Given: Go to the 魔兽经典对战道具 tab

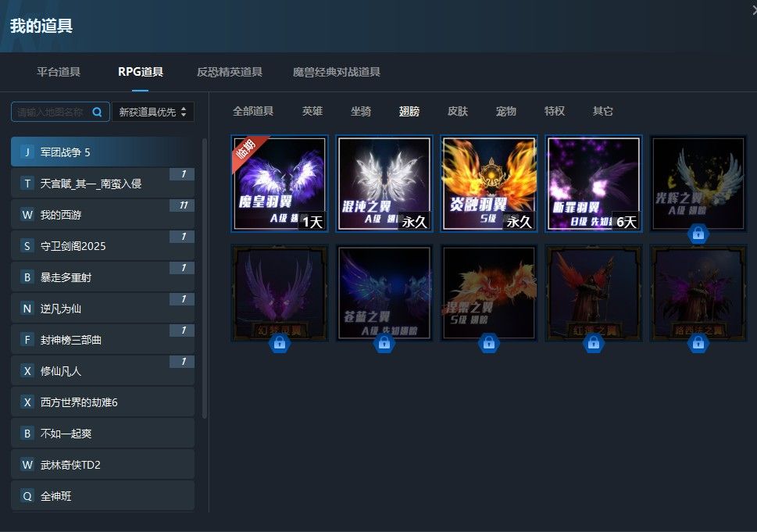Looking at the screenshot, I should pyautogui.click(x=336, y=72).
